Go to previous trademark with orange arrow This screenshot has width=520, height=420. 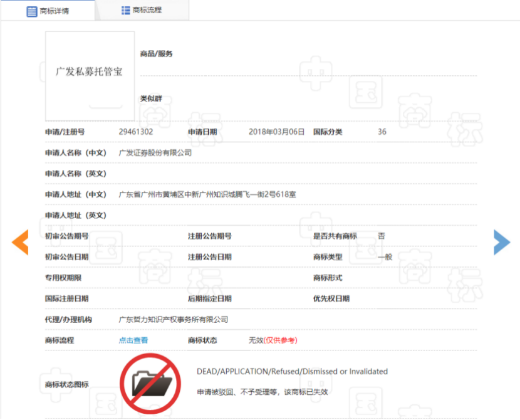[x=20, y=242]
